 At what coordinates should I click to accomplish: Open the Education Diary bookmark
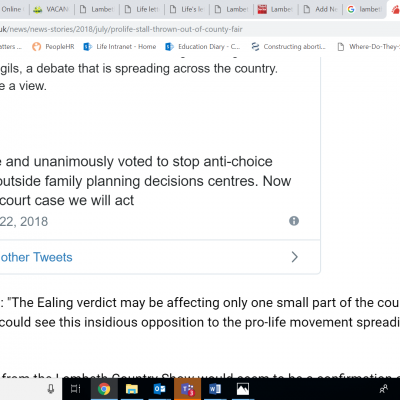[x=203, y=47]
